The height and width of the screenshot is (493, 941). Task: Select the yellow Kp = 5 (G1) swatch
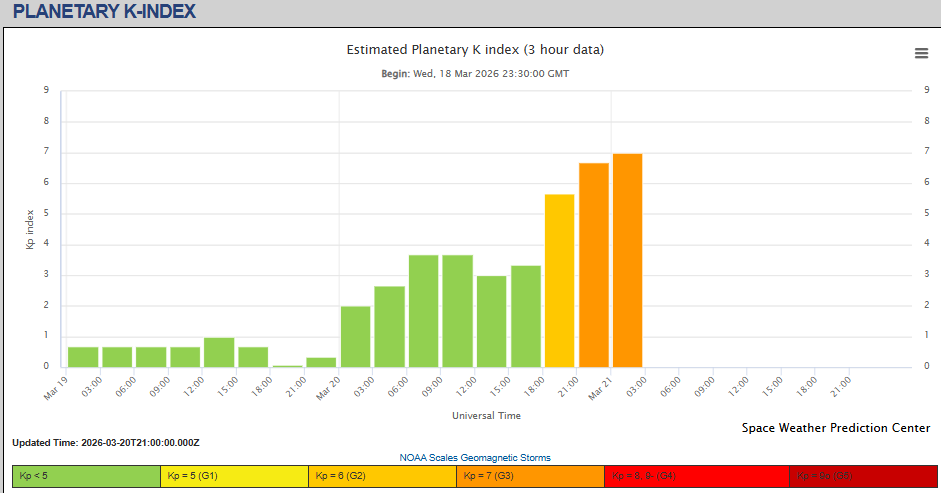(x=235, y=476)
